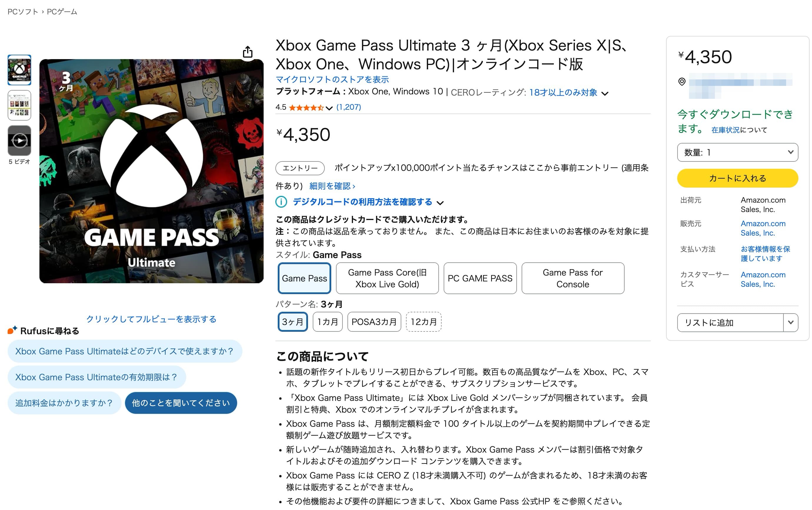Click the share icon above product image
Viewport: 812px width, 510px height.
247,52
